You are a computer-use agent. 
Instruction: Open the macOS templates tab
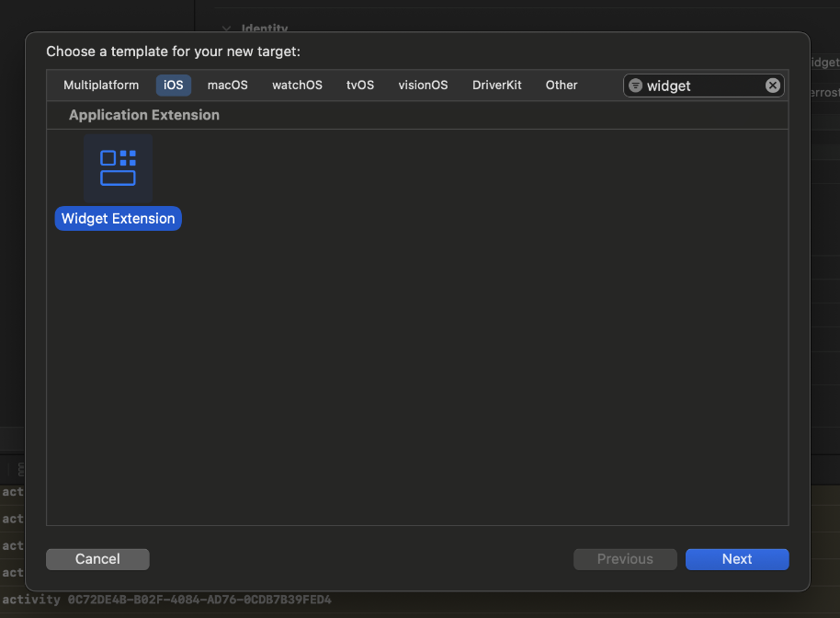227,86
